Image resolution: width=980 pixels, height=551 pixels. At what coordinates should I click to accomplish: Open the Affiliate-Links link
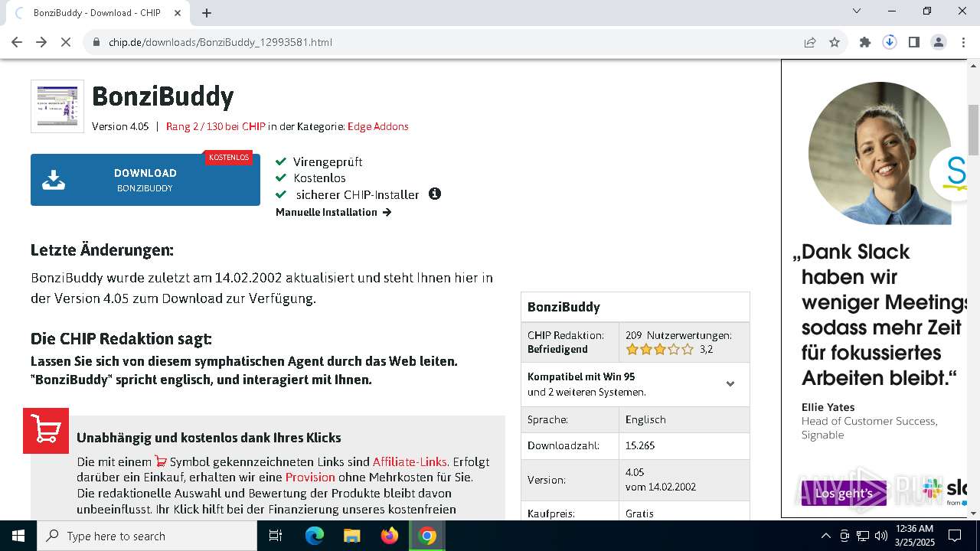pos(410,461)
